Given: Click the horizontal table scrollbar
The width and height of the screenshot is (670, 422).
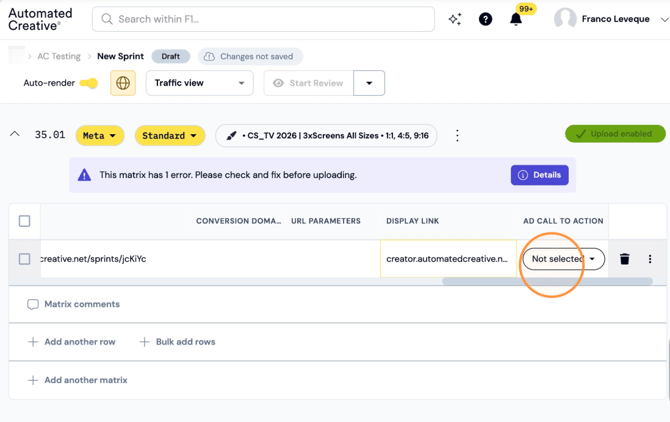Looking at the screenshot, I should (x=547, y=281).
